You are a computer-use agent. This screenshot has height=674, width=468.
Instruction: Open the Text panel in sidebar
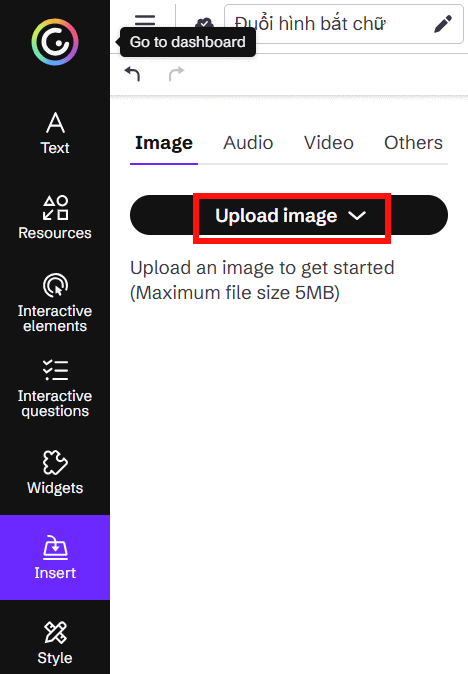(55, 133)
